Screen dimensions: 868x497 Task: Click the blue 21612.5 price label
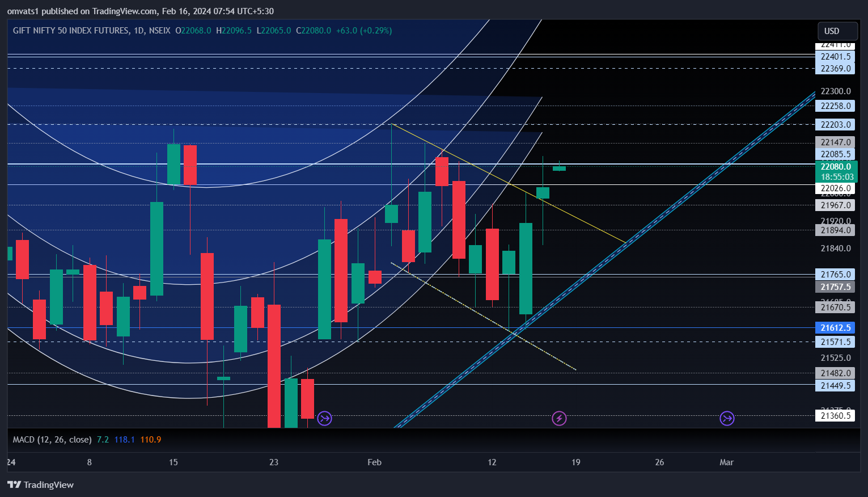(836, 328)
